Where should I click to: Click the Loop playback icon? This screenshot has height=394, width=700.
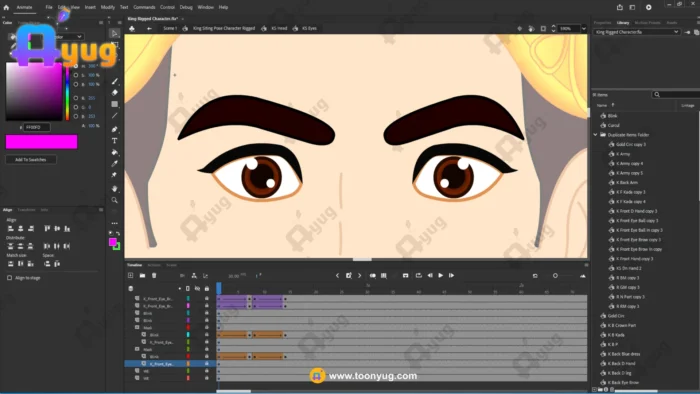pyautogui.click(x=419, y=276)
